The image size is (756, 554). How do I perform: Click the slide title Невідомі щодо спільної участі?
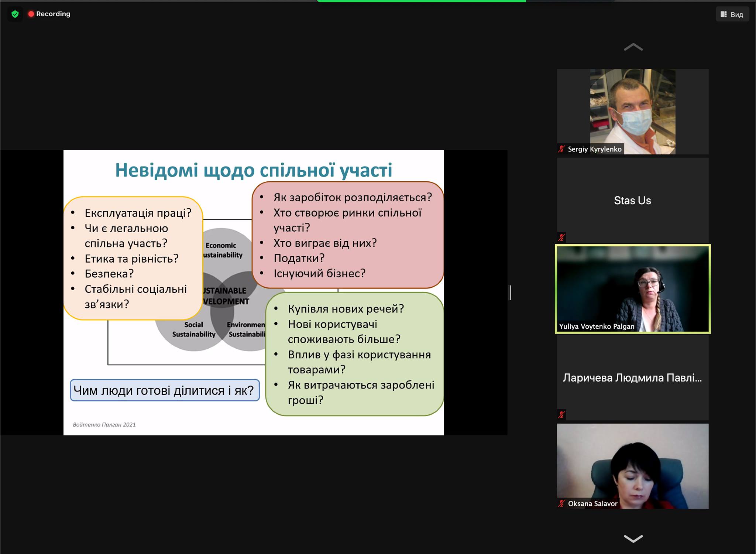pyautogui.click(x=254, y=170)
